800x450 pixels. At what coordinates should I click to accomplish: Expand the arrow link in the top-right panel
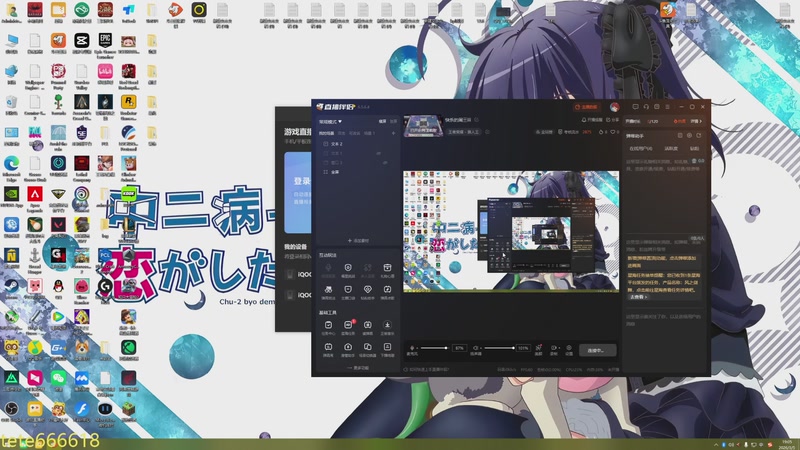(x=696, y=121)
